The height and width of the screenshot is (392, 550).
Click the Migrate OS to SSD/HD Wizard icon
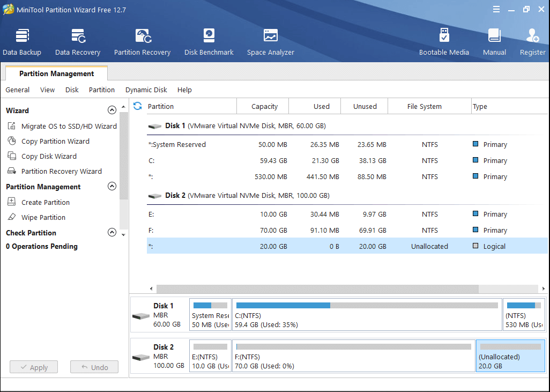tap(12, 126)
